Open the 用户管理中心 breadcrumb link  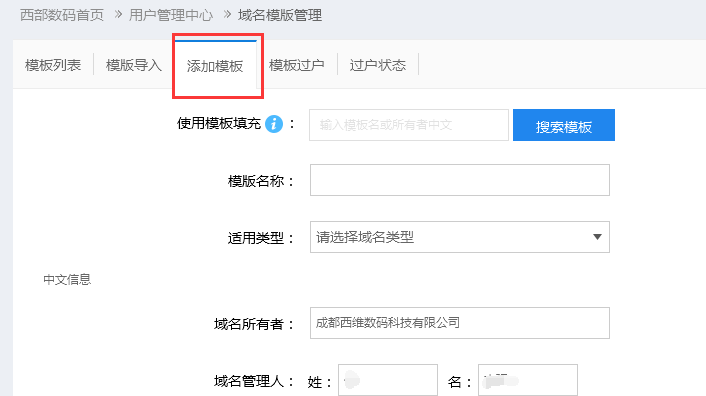171,15
